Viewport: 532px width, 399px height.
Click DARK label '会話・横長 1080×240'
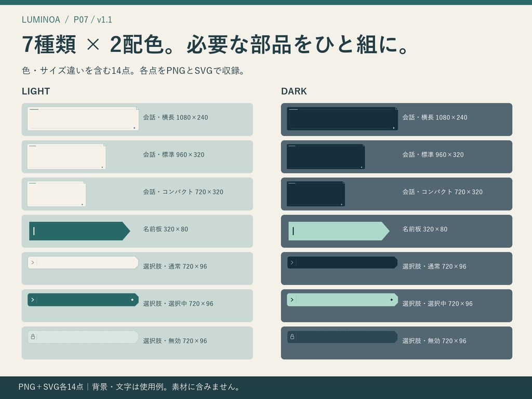coord(435,117)
